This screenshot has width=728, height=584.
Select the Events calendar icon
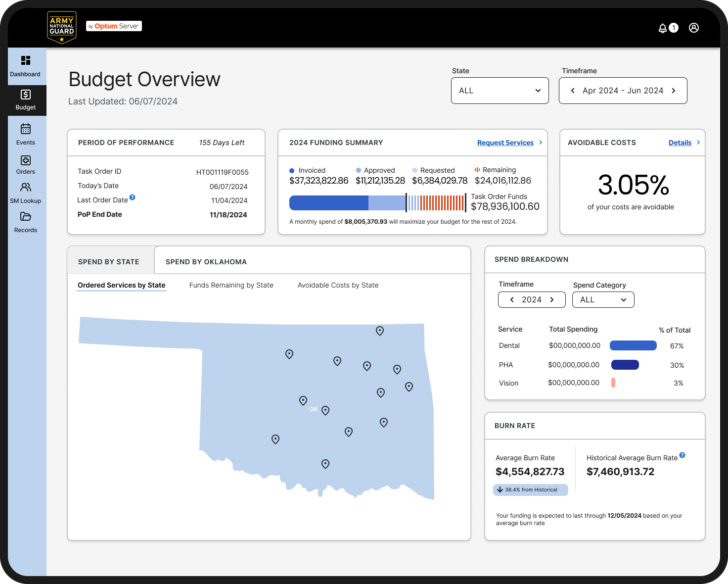pyautogui.click(x=26, y=129)
